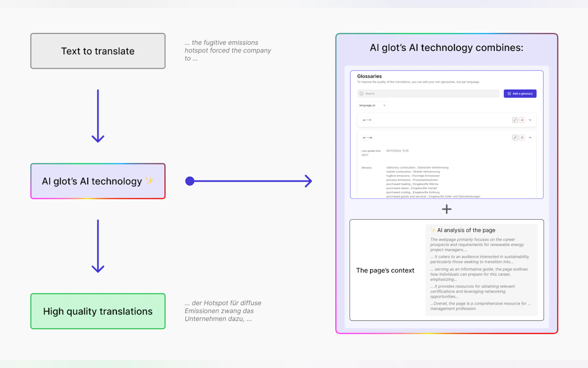Click the sparkle icon next to AI analysis heading
The image size is (588, 368).
pyautogui.click(x=433, y=230)
